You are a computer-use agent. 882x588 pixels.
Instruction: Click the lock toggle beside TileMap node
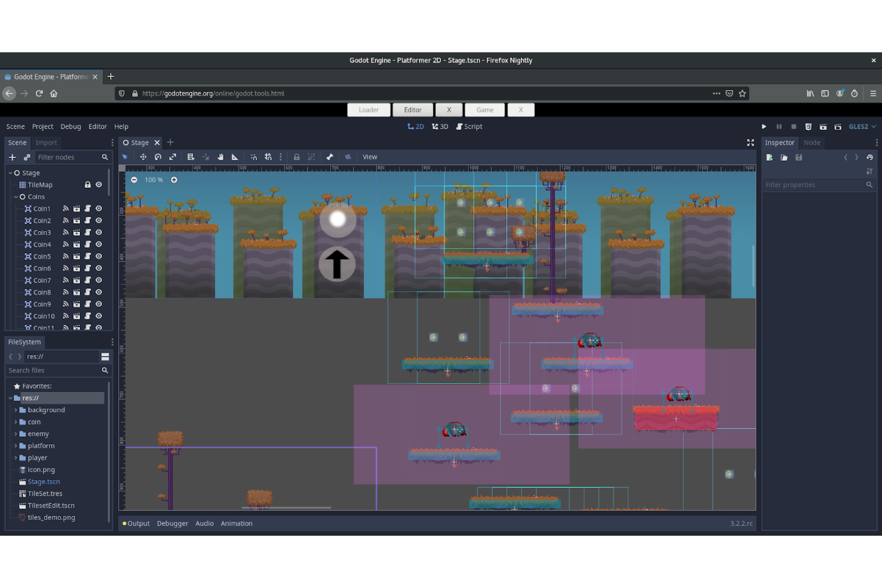pyautogui.click(x=88, y=184)
